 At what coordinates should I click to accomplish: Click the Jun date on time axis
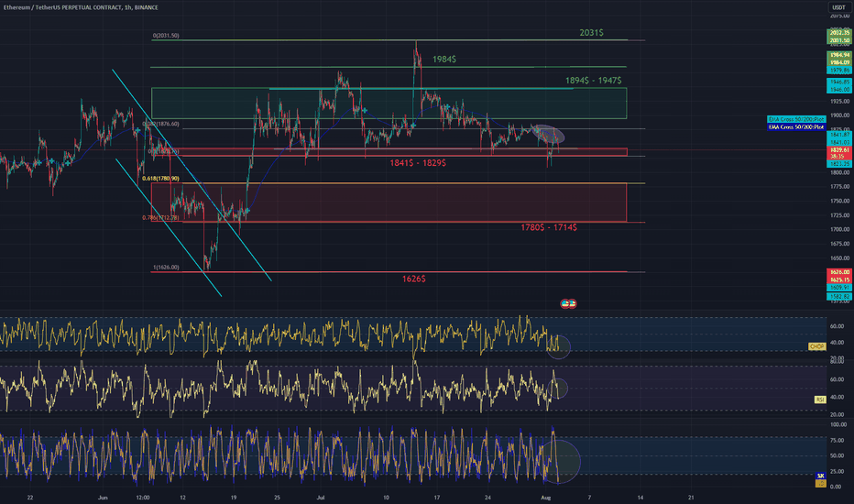click(x=103, y=498)
